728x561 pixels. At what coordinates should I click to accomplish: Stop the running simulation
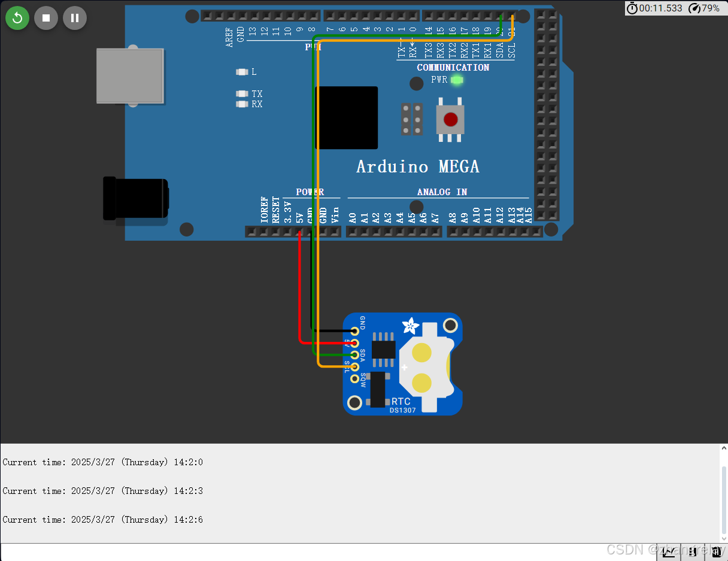point(46,18)
